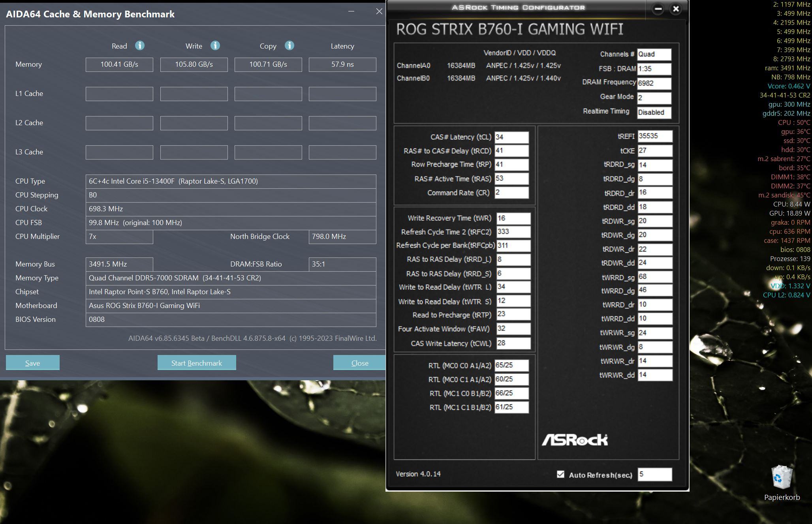
Task: Click Save button in AIDA64
Action: (32, 362)
